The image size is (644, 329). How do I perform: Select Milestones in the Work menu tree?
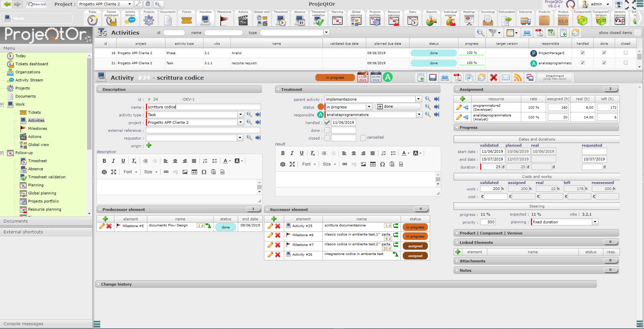pos(37,129)
